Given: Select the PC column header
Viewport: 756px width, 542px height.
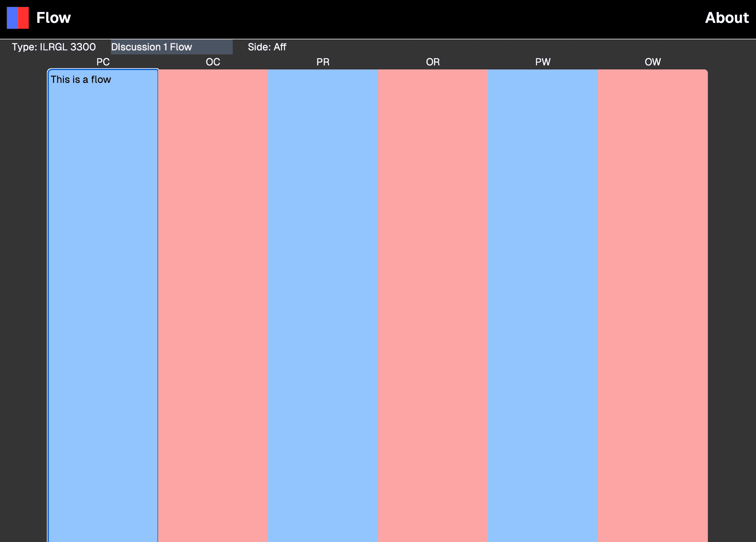Looking at the screenshot, I should [102, 62].
